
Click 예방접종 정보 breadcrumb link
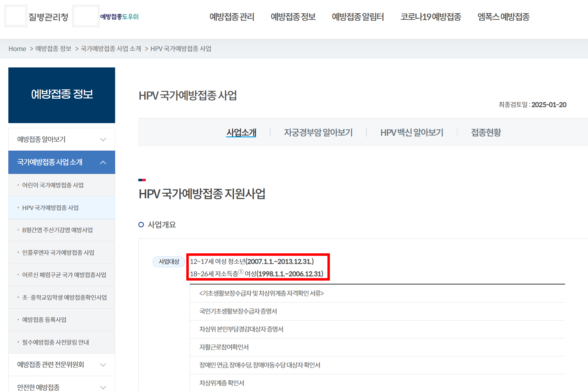tap(53, 49)
